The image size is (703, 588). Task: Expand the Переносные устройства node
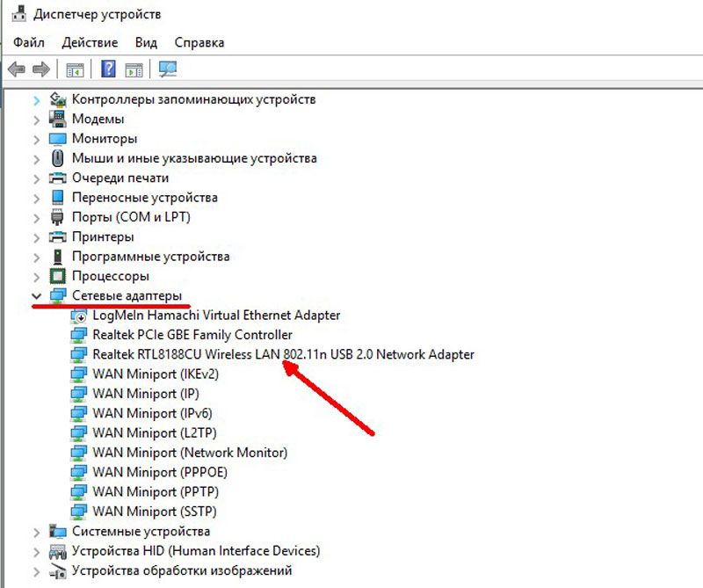36,199
